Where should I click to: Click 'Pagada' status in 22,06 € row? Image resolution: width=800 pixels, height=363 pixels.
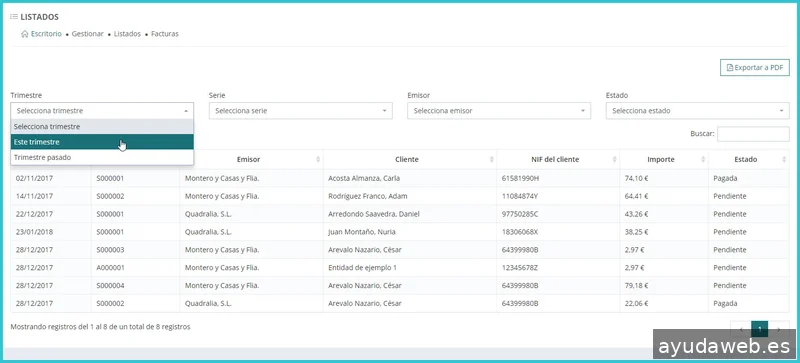tap(726, 303)
